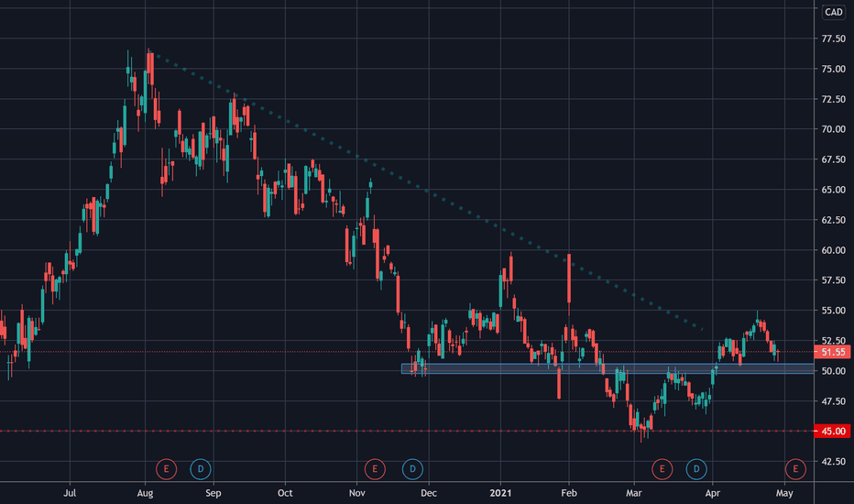The image size is (854, 504).
Task: Click the Jul label on the time axis
Action: [x=70, y=493]
